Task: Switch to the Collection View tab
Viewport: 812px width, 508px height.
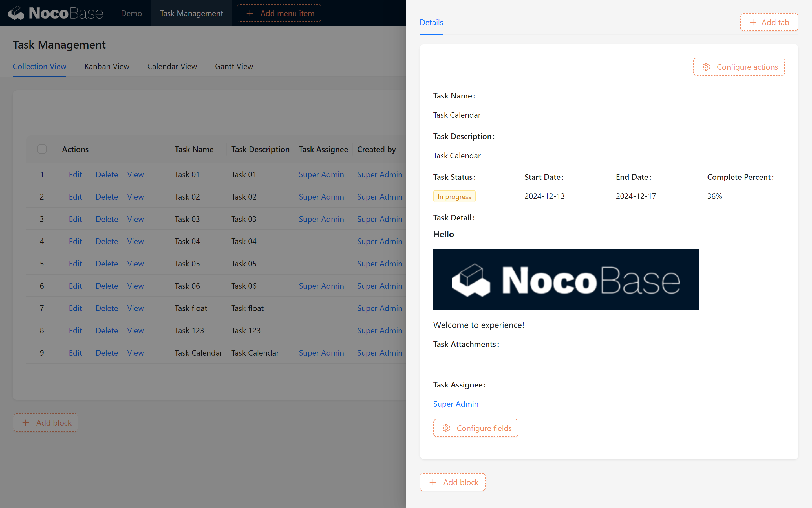Action: pyautogui.click(x=39, y=67)
